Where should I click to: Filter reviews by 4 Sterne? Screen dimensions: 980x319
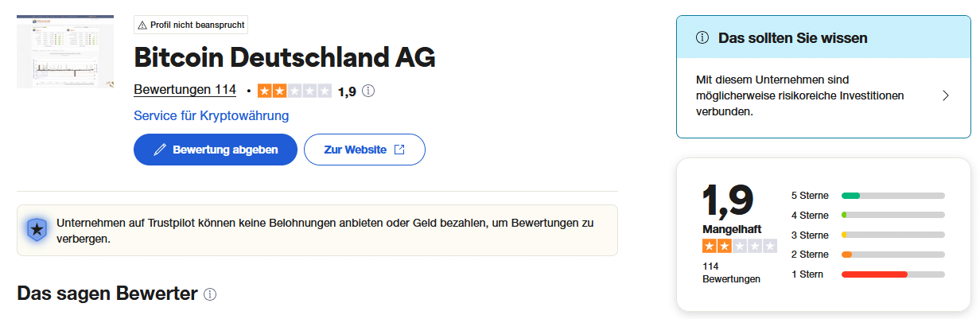867,216
